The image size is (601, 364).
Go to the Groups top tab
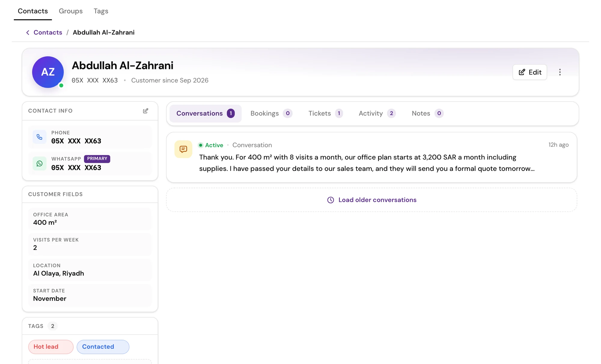click(x=71, y=11)
